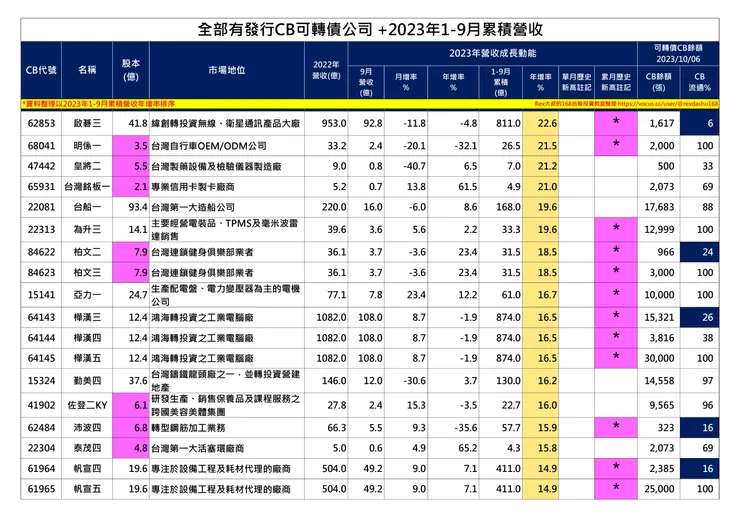Click the name 沛波四
Screen dimensions: 740x523
point(87,428)
